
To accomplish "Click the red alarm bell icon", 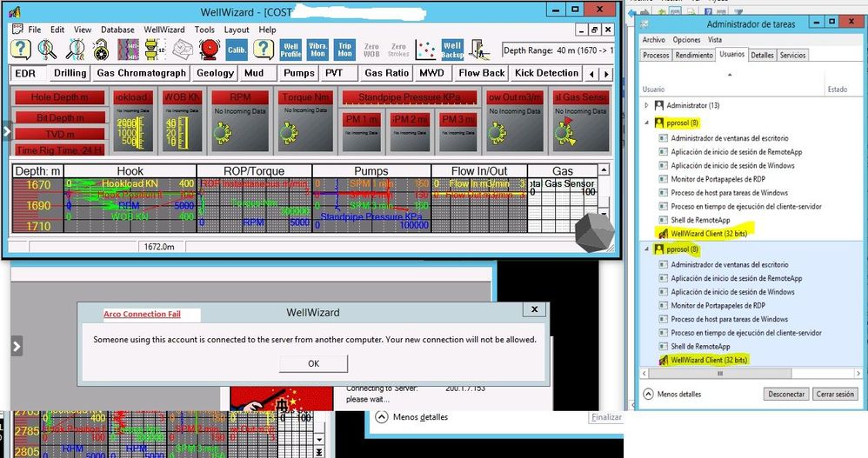I will pyautogui.click(x=210, y=50).
